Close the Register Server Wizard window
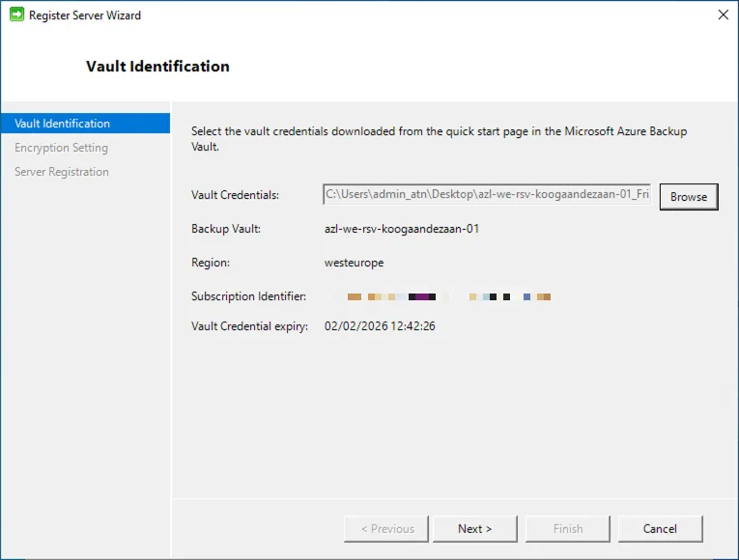The width and height of the screenshot is (739, 560). point(723,15)
